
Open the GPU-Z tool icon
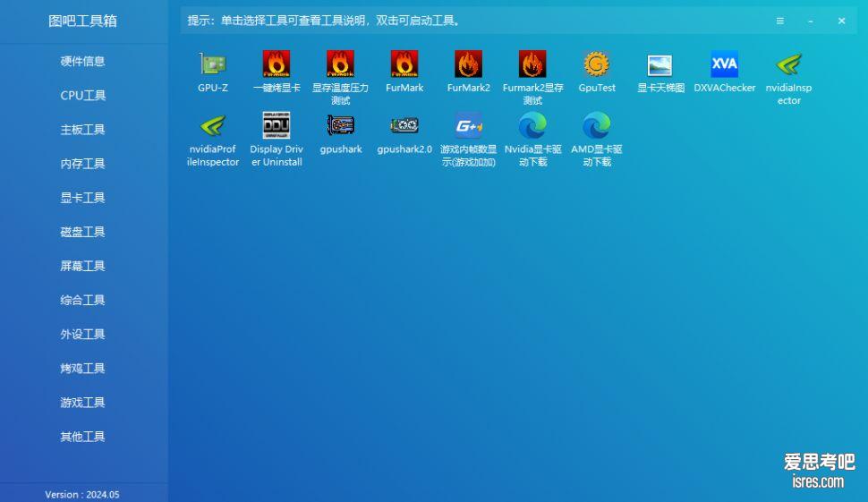pos(213,64)
